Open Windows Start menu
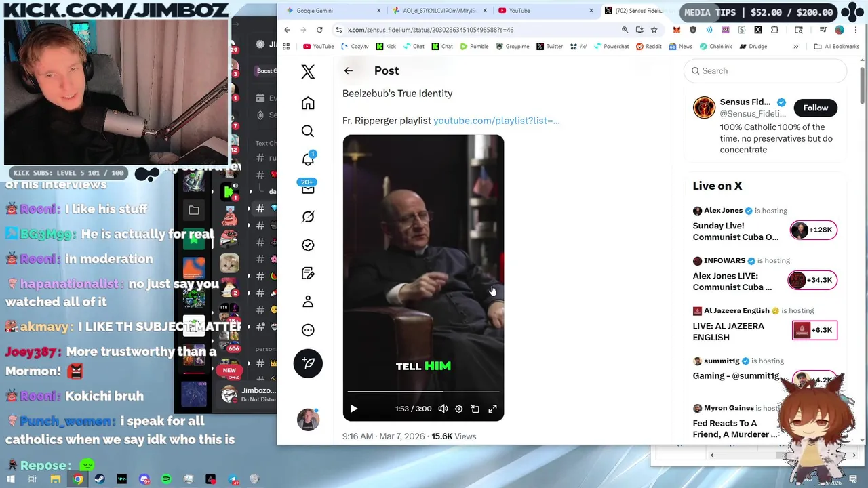The height and width of the screenshot is (488, 868). (12, 479)
